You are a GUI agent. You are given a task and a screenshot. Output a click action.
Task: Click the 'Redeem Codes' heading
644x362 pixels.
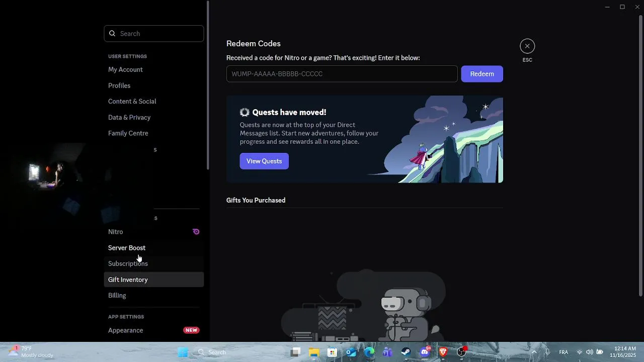click(x=254, y=44)
